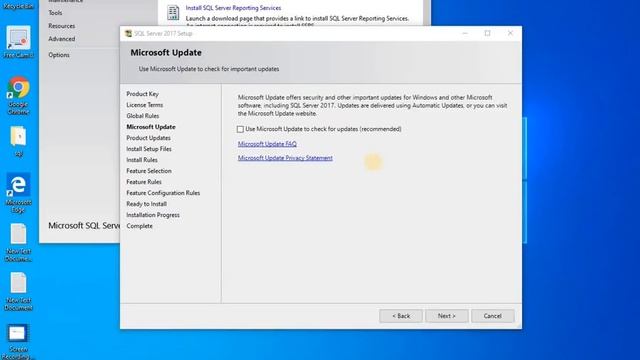Close the SQL Server 2017 Setup window
This screenshot has width=640, height=360.
(x=510, y=33)
